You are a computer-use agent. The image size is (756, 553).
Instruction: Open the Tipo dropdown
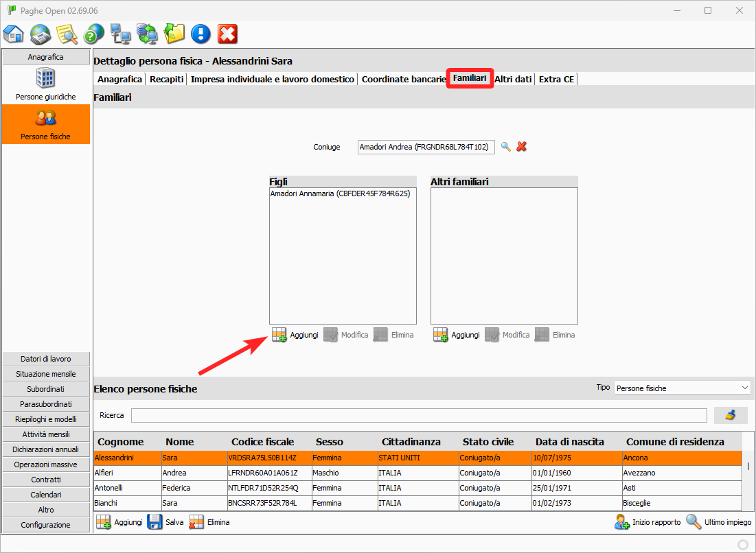682,388
